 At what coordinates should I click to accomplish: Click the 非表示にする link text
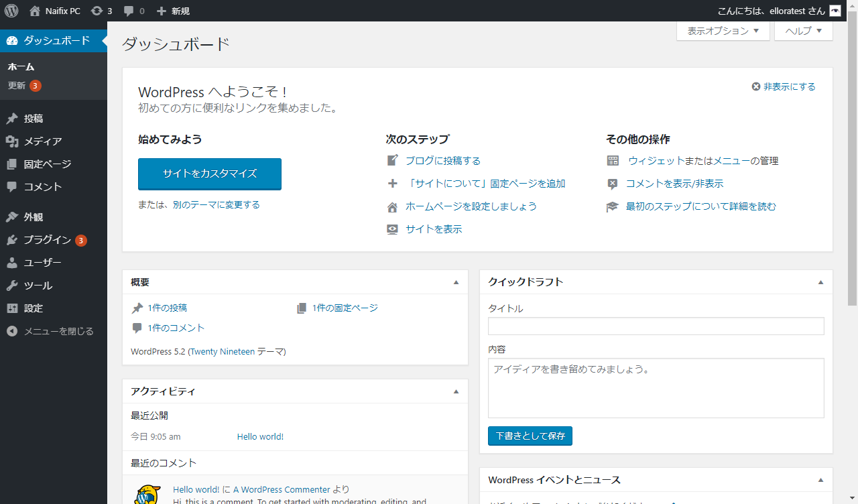point(790,87)
